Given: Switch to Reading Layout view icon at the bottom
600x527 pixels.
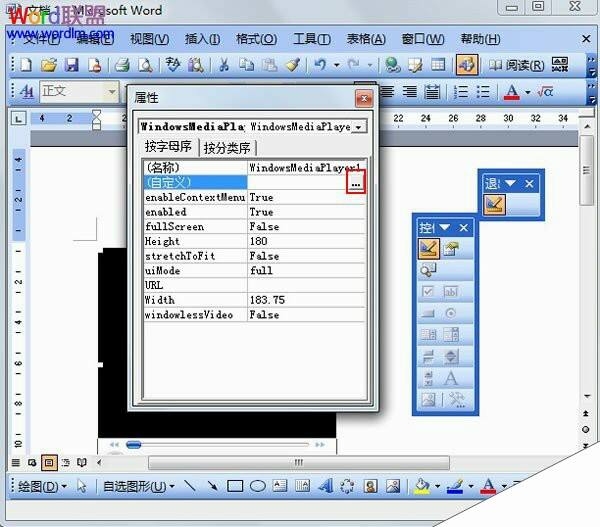Looking at the screenshot, I should pos(82,463).
